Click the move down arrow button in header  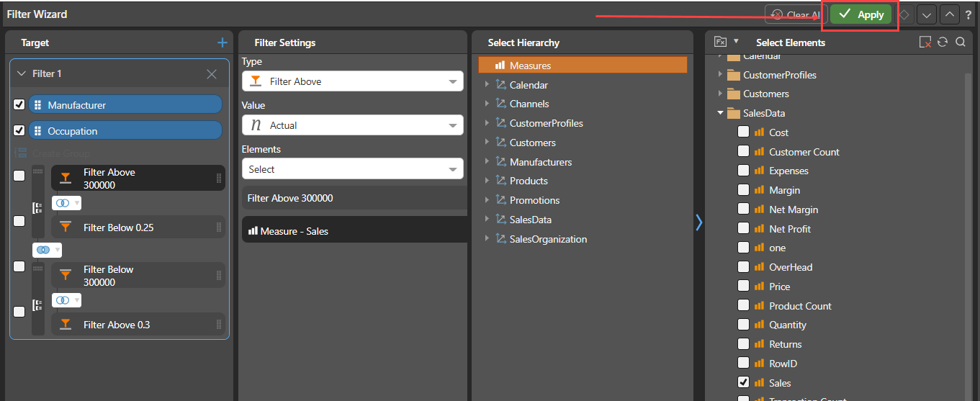coord(926,14)
